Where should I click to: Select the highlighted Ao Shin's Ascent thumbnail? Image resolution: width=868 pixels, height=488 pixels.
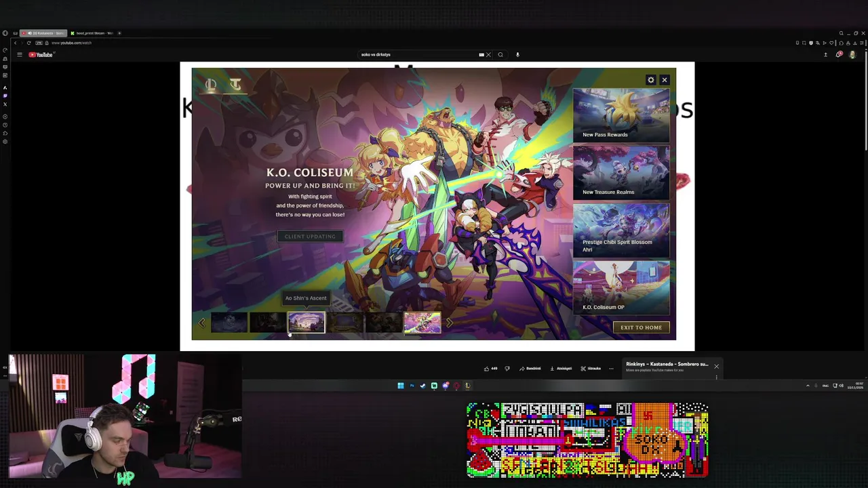point(307,323)
